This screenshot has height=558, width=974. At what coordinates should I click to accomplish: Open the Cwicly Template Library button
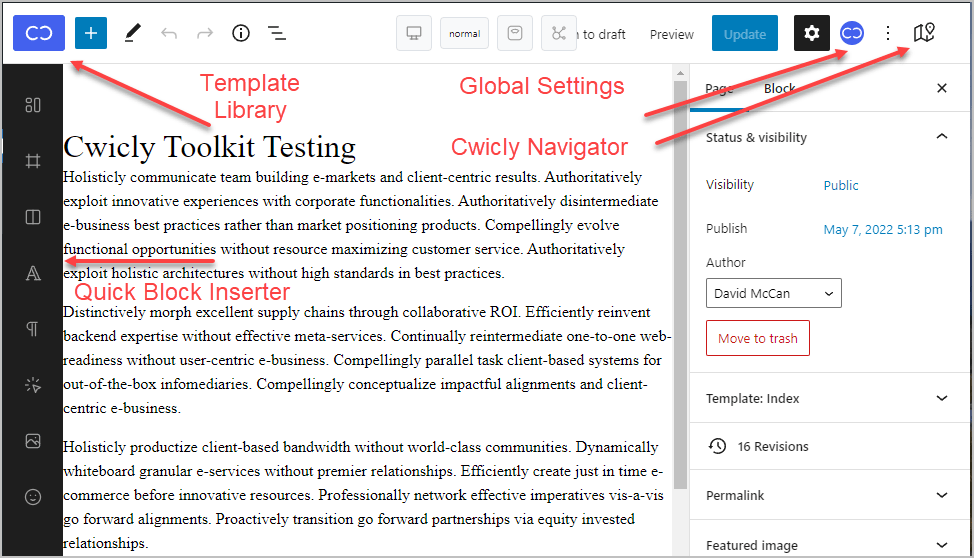(39, 33)
